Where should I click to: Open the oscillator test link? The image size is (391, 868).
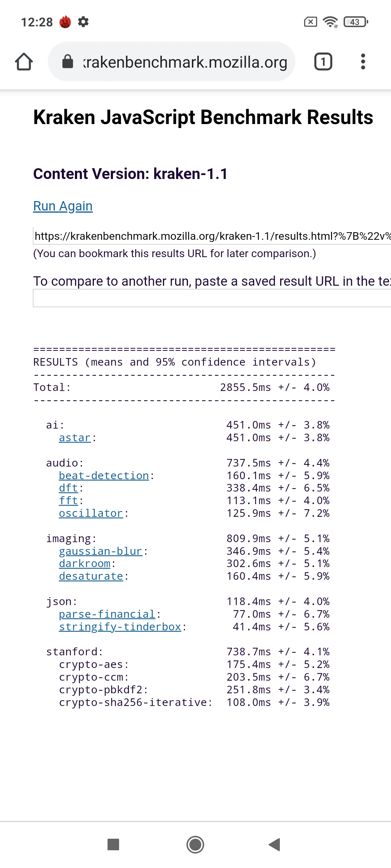91,513
